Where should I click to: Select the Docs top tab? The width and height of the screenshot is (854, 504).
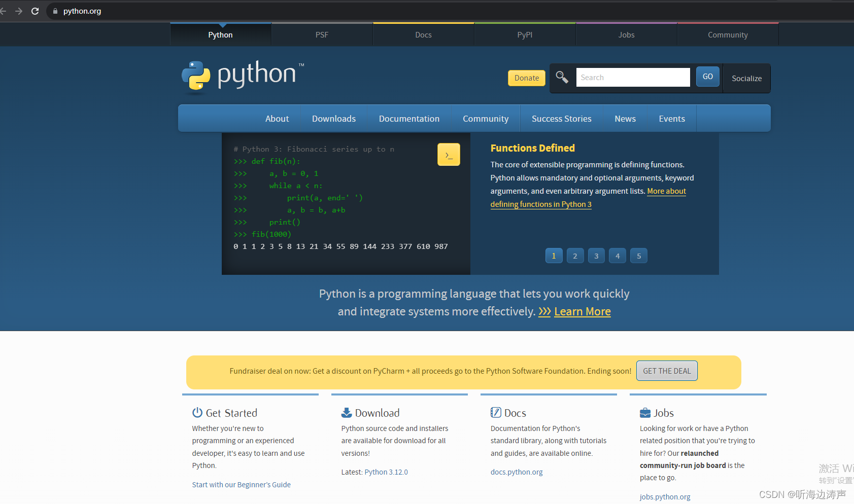pyautogui.click(x=423, y=34)
